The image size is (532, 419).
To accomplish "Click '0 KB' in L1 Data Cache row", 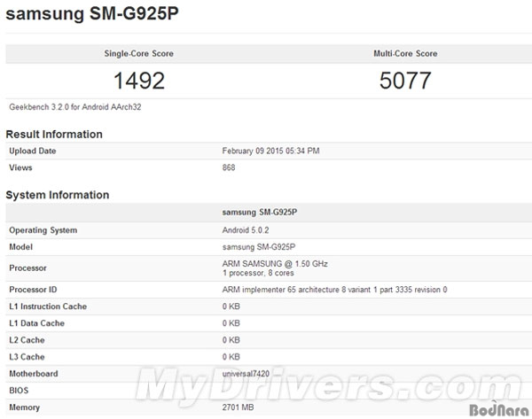I will coord(231,323).
